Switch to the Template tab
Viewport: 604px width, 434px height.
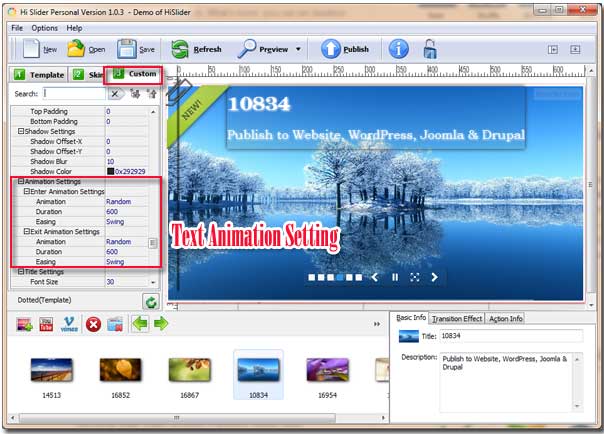[39, 75]
